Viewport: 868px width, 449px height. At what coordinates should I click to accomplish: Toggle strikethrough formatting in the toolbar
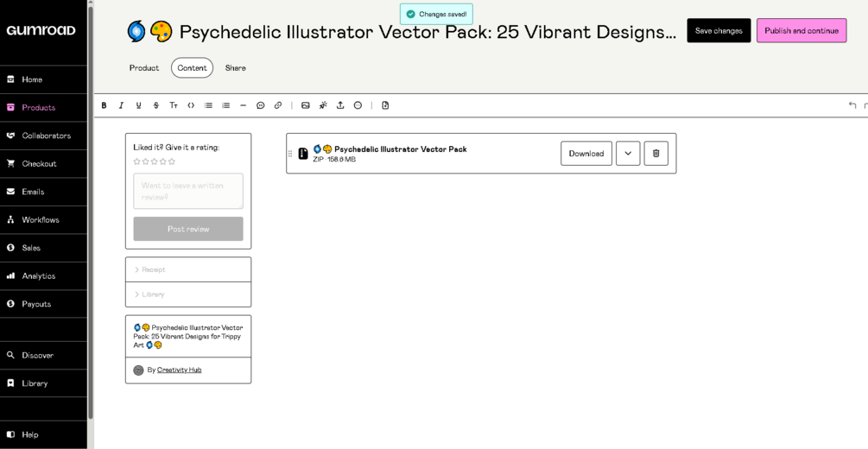(x=156, y=105)
